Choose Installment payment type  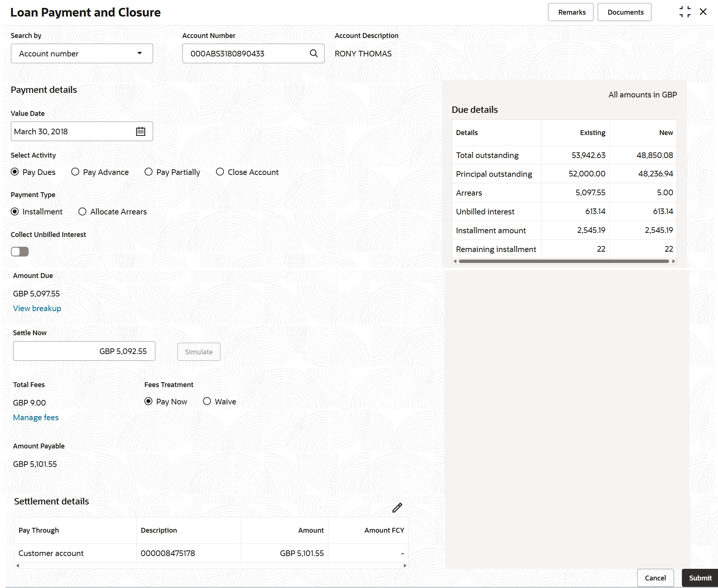[x=15, y=211]
